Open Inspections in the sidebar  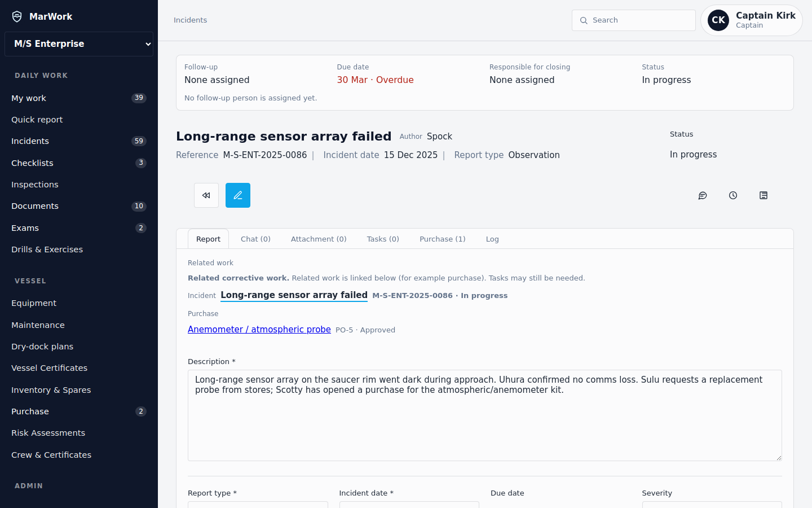coord(79,185)
